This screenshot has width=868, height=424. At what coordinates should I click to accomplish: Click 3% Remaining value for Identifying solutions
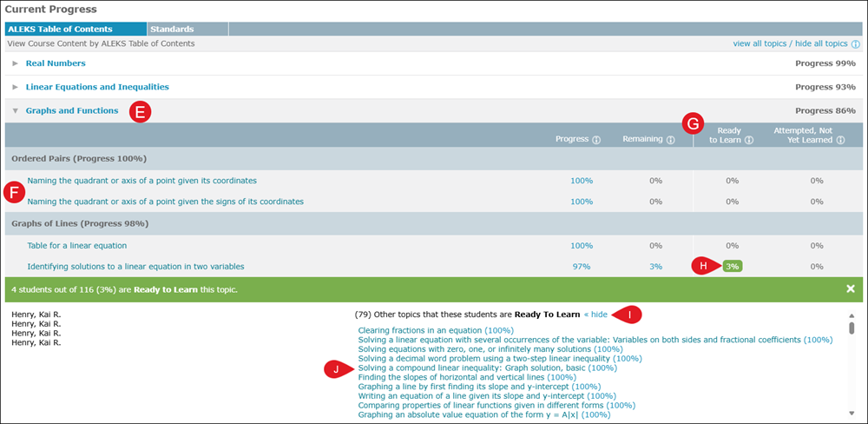tap(655, 267)
